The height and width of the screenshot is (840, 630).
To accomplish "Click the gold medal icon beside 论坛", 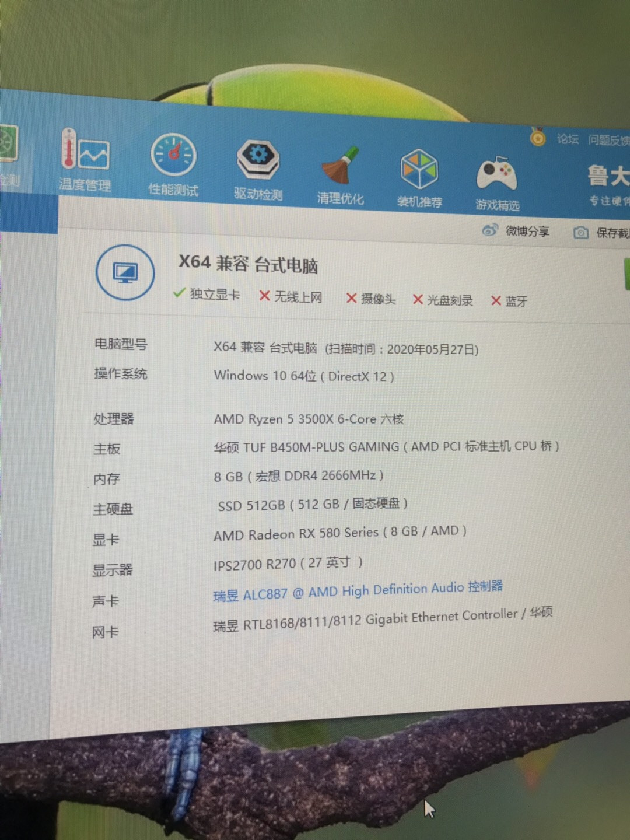I will 538,138.
